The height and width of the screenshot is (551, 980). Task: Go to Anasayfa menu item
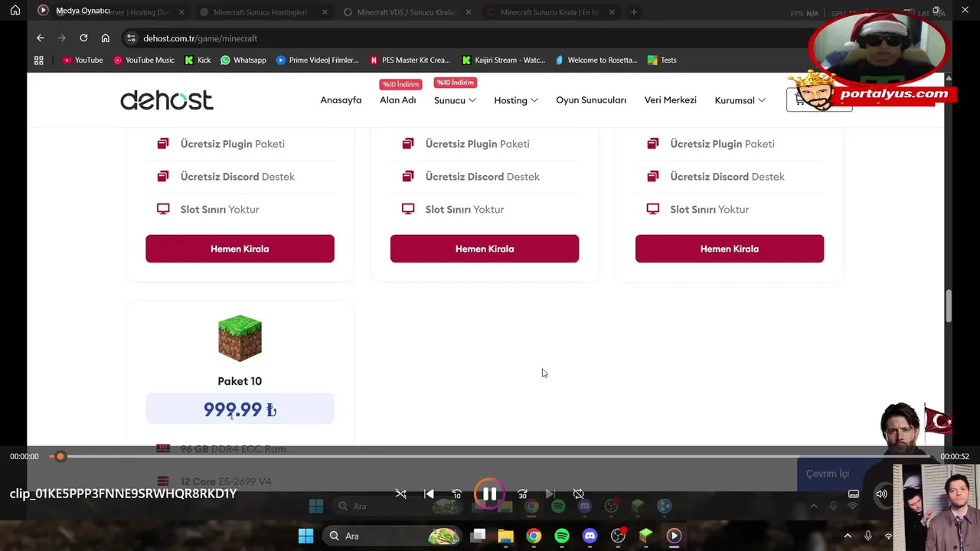click(x=341, y=100)
